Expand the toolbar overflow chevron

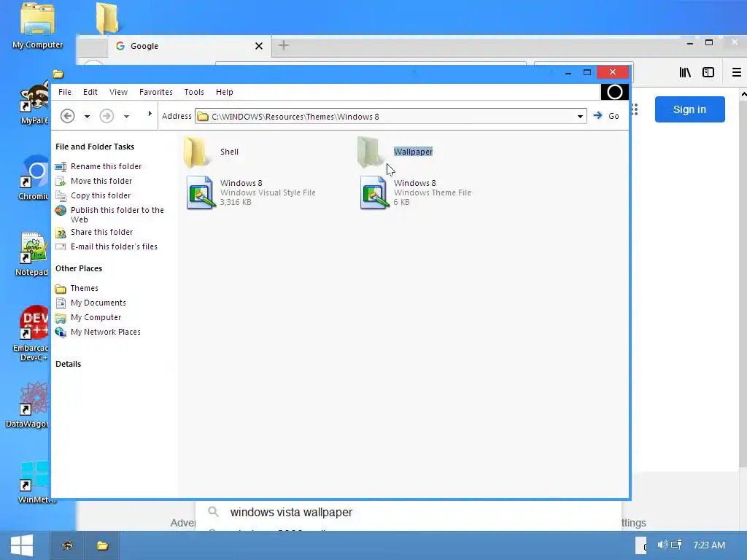pyautogui.click(x=150, y=114)
